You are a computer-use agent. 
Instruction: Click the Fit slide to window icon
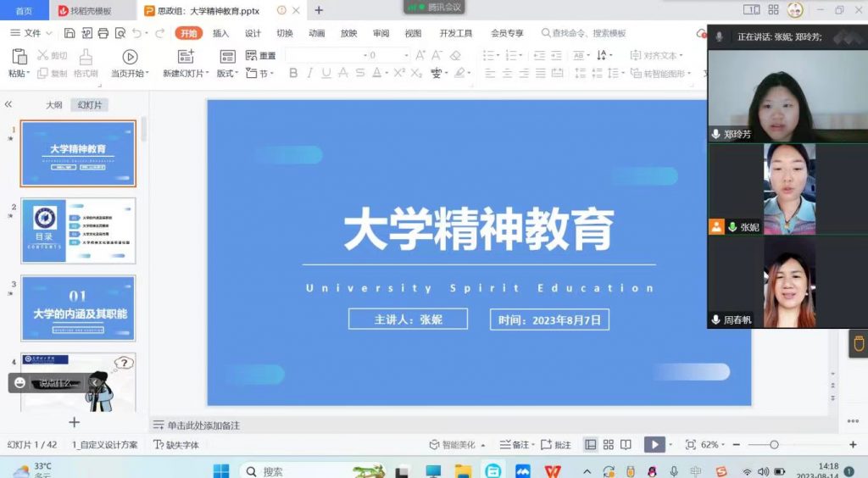click(x=690, y=445)
